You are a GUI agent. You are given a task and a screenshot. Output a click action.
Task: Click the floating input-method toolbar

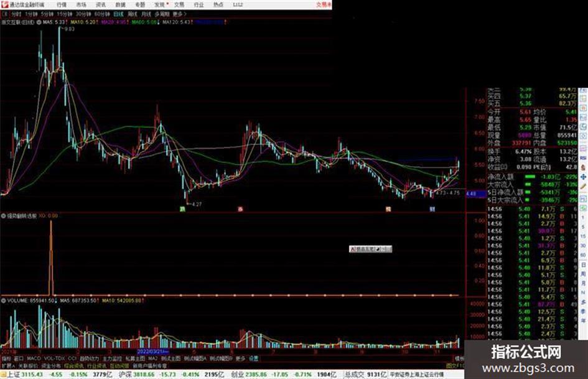click(370, 249)
